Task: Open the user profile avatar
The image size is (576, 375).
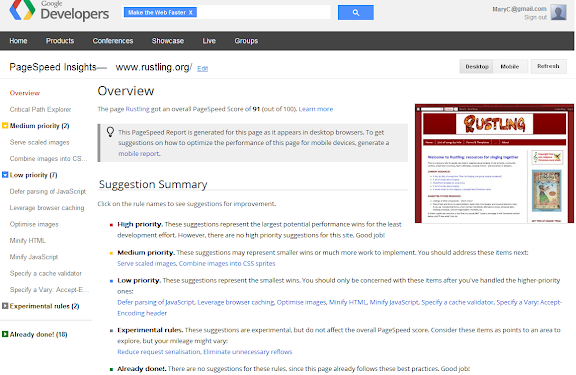Action: click(558, 12)
